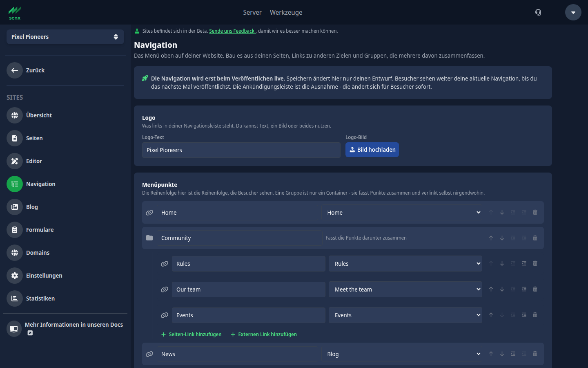The image size is (588, 368).
Task: Indent the News item into a group
Action: pyautogui.click(x=513, y=354)
